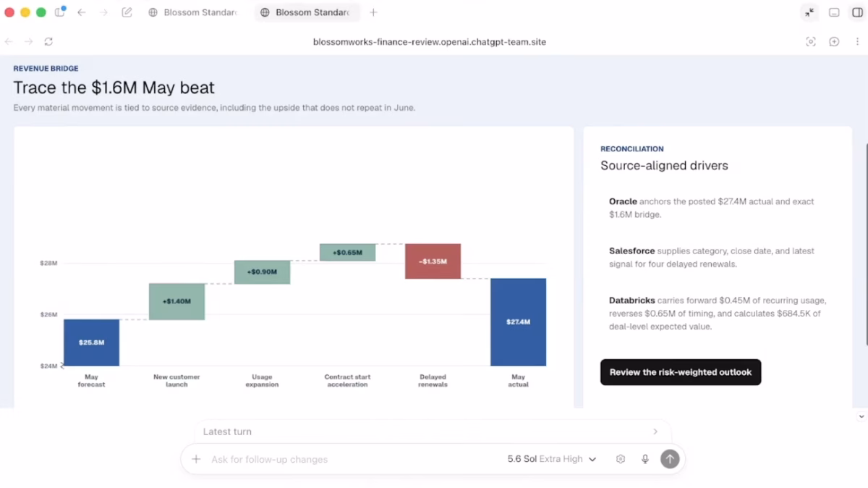The image size is (868, 488).
Task: Send the message with the up-arrow button
Action: point(670,459)
